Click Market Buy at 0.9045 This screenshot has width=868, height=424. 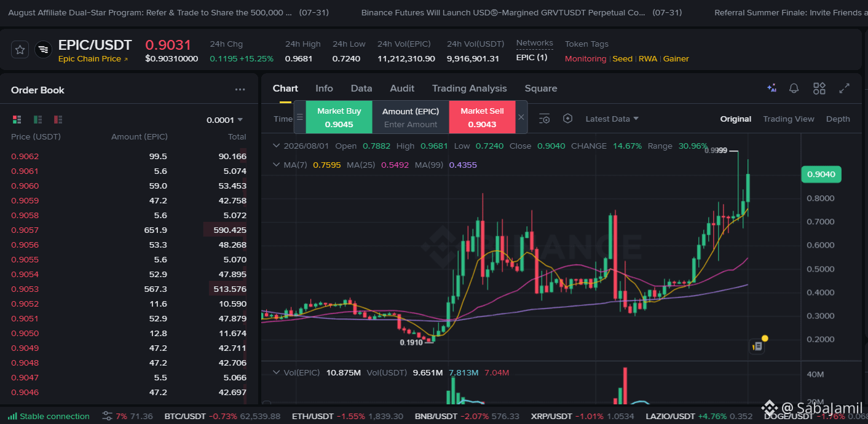(x=339, y=117)
